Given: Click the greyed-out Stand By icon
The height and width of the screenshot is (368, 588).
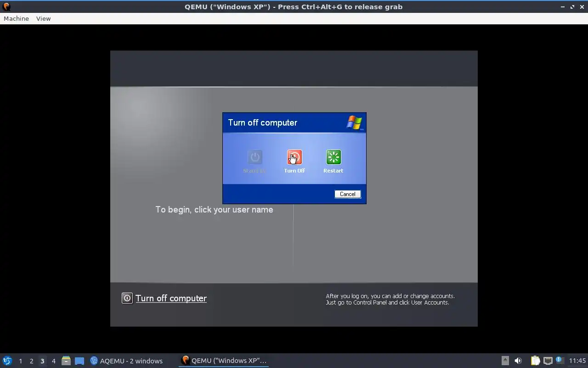Looking at the screenshot, I should tap(255, 157).
